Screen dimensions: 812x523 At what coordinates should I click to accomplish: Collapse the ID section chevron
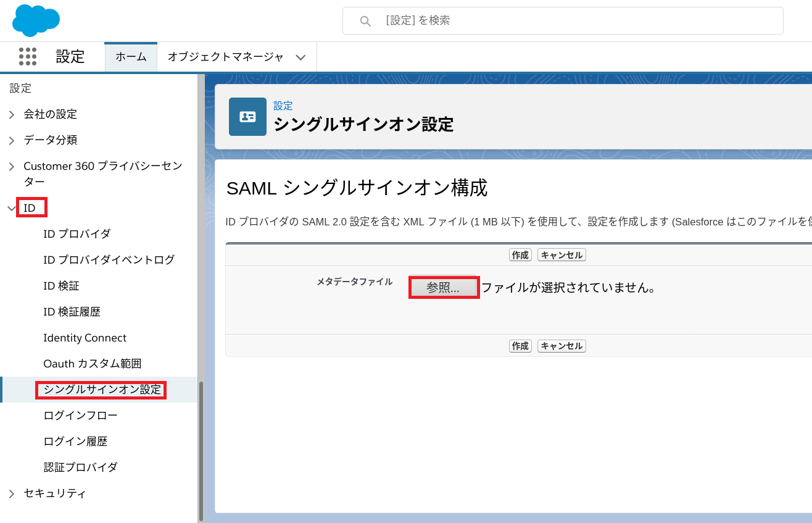(x=12, y=208)
